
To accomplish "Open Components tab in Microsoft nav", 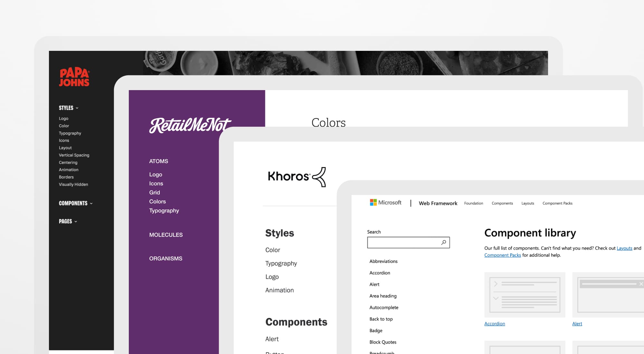I will tap(502, 203).
